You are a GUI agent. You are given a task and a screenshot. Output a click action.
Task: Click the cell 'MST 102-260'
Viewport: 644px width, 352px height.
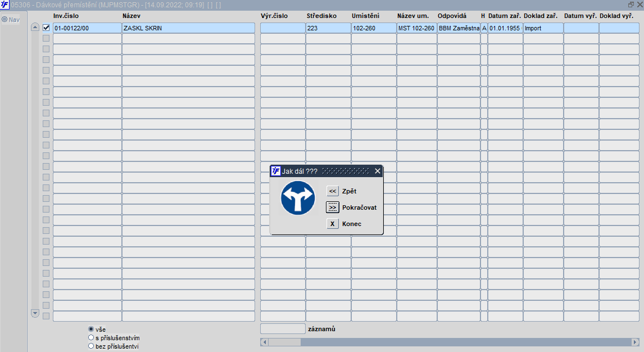[416, 28]
